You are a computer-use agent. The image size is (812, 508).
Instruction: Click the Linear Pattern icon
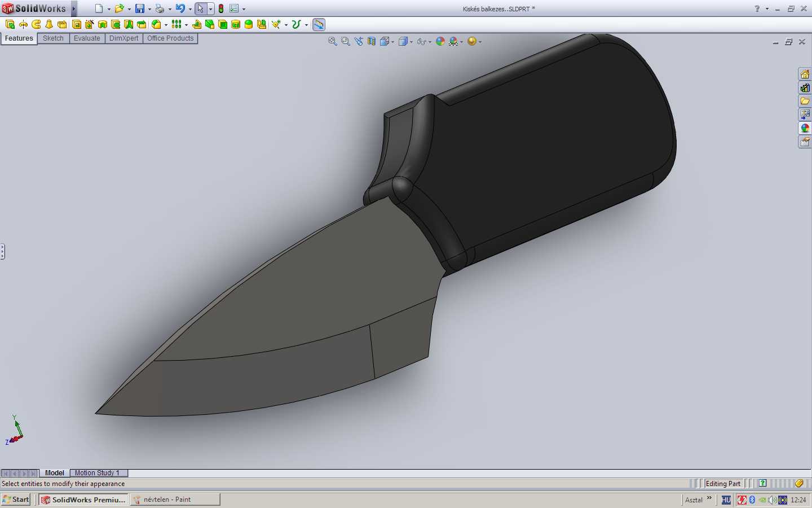tap(176, 24)
